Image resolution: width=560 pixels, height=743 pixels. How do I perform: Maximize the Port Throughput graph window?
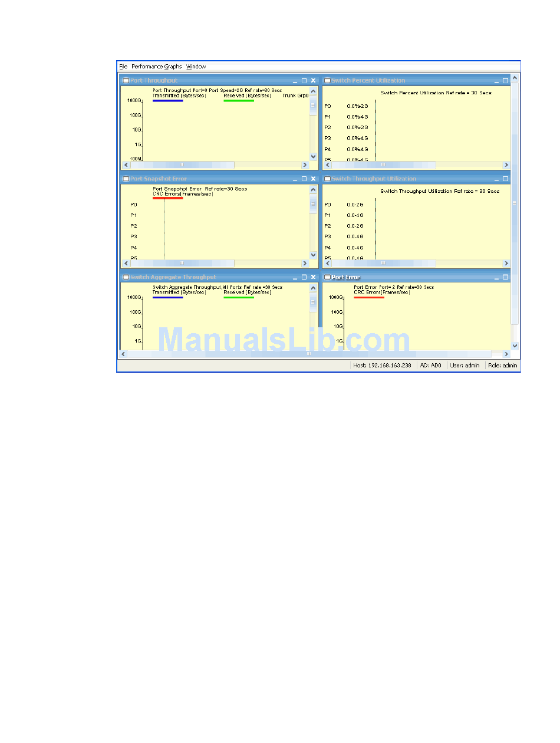pos(304,81)
